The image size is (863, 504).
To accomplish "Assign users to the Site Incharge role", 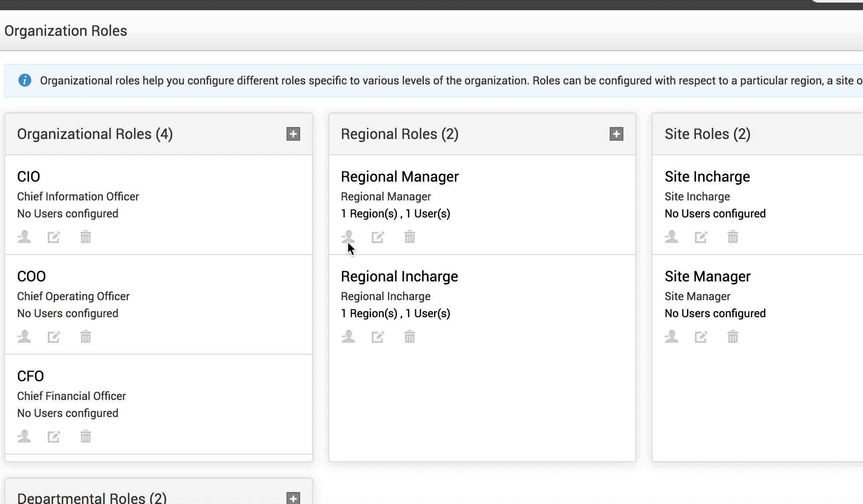I will coord(671,237).
